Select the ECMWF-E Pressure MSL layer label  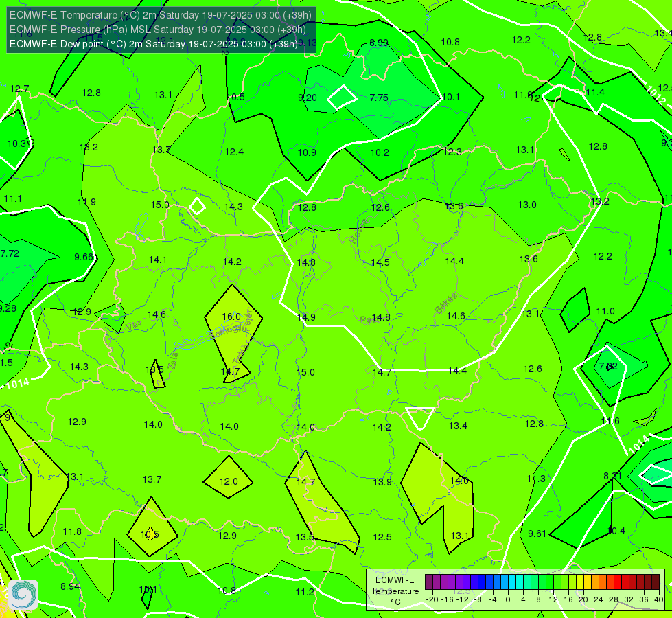(158, 30)
